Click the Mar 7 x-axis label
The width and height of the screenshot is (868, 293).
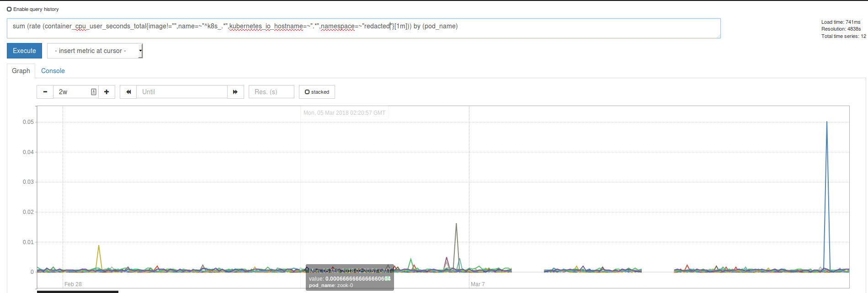pyautogui.click(x=478, y=284)
